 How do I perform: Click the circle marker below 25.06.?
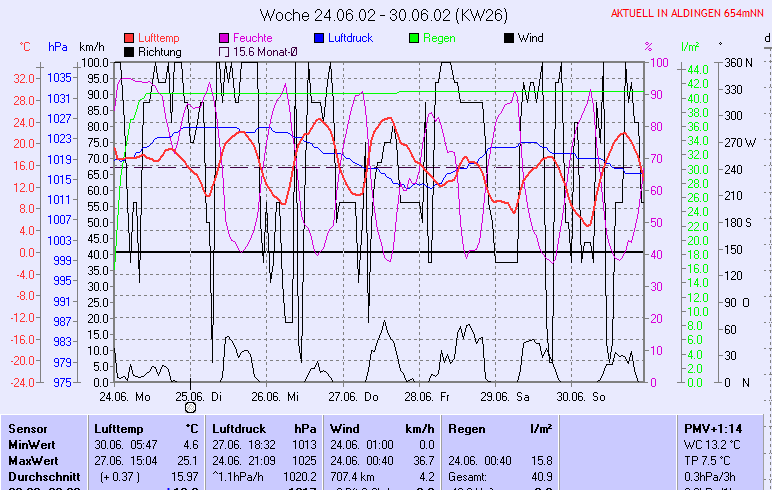pos(190,408)
